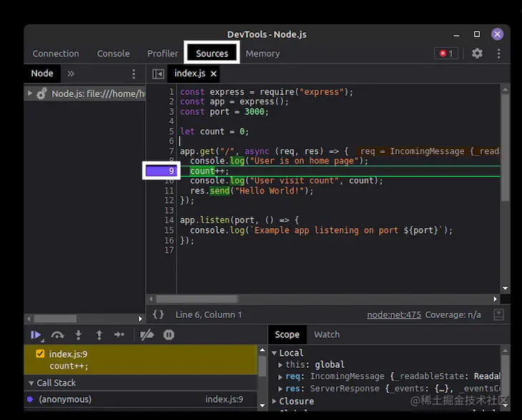Viewport: 522px width, 420px height.
Task: Click the count++; breakpoint preview text
Action: [69, 366]
